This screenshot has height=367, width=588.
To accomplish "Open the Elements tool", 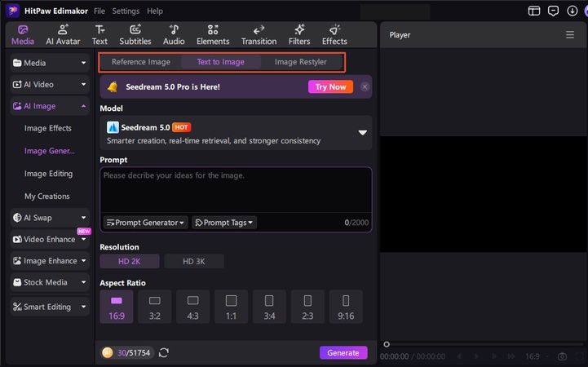I will (213, 35).
